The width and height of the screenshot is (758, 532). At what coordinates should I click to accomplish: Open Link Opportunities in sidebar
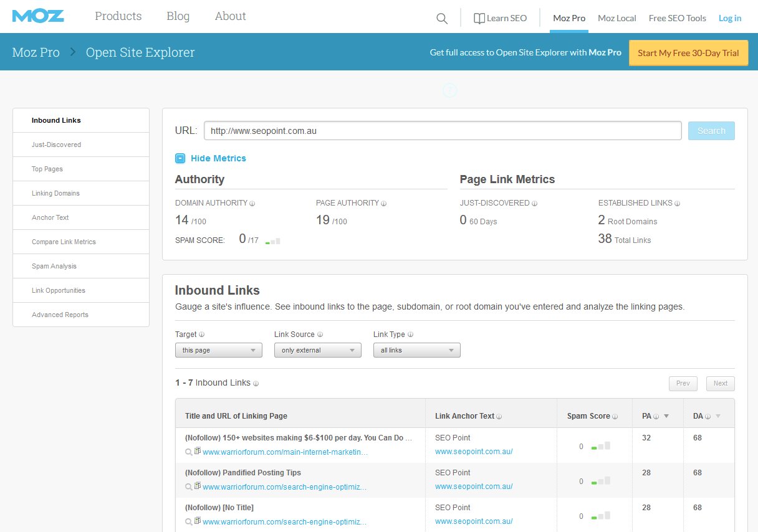click(x=81, y=290)
